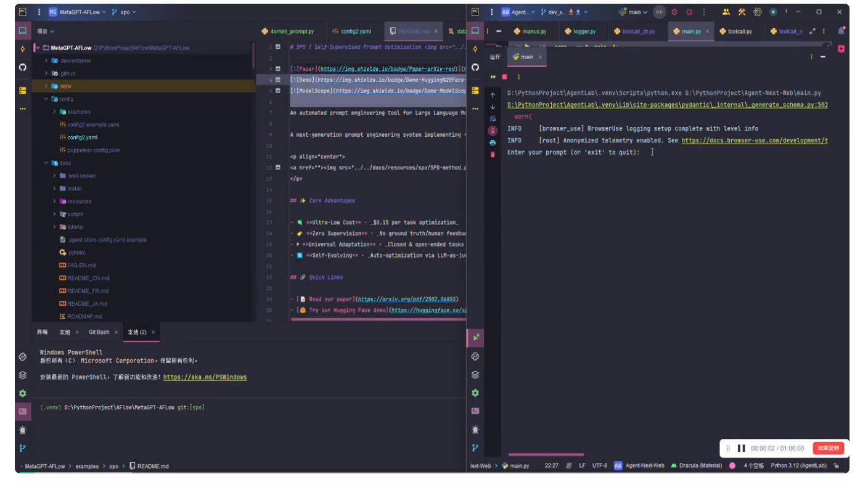Screen dimensions: 868x498
Task: Switch to the manus.py editor tab
Action: [x=530, y=31]
